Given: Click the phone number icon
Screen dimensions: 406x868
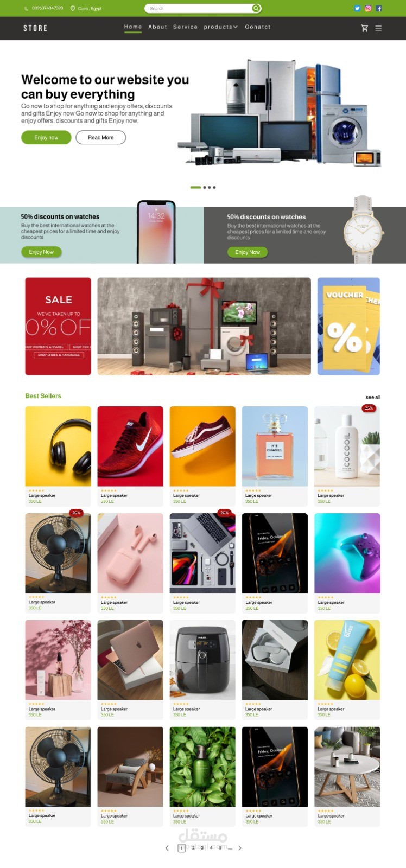Looking at the screenshot, I should pyautogui.click(x=27, y=8).
